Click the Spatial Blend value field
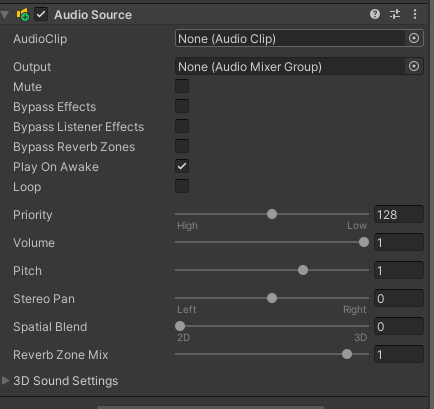 pyautogui.click(x=399, y=326)
